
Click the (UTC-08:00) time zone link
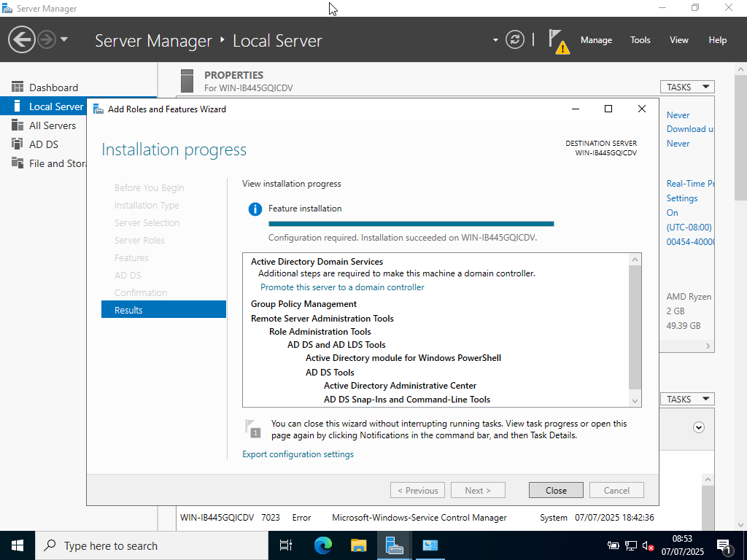coord(689,227)
